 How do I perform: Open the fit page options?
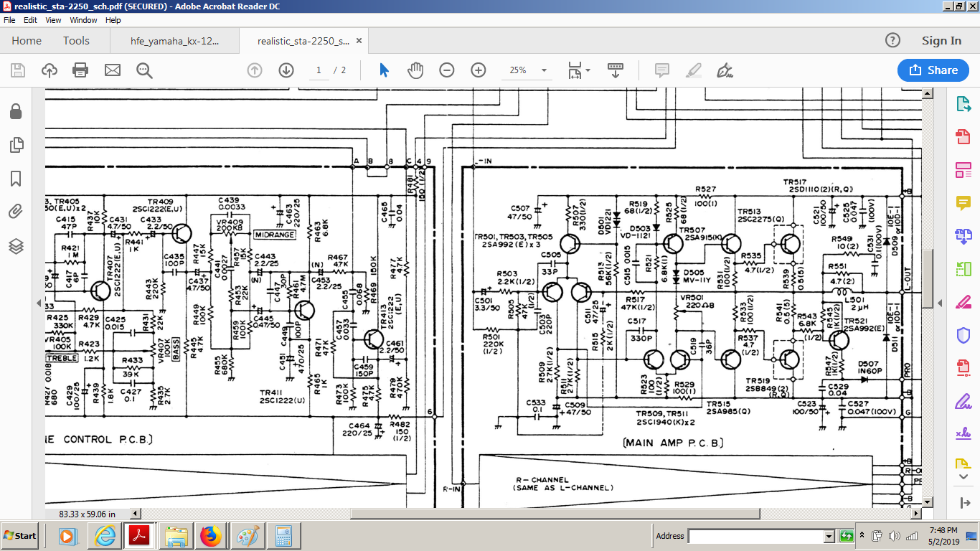click(x=579, y=70)
